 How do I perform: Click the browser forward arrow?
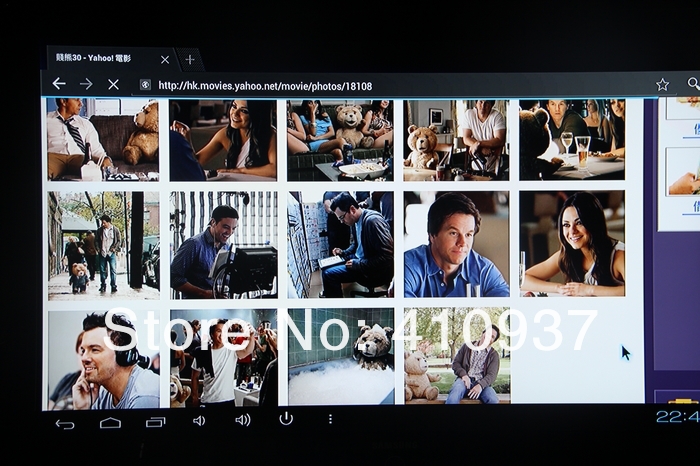(86, 84)
